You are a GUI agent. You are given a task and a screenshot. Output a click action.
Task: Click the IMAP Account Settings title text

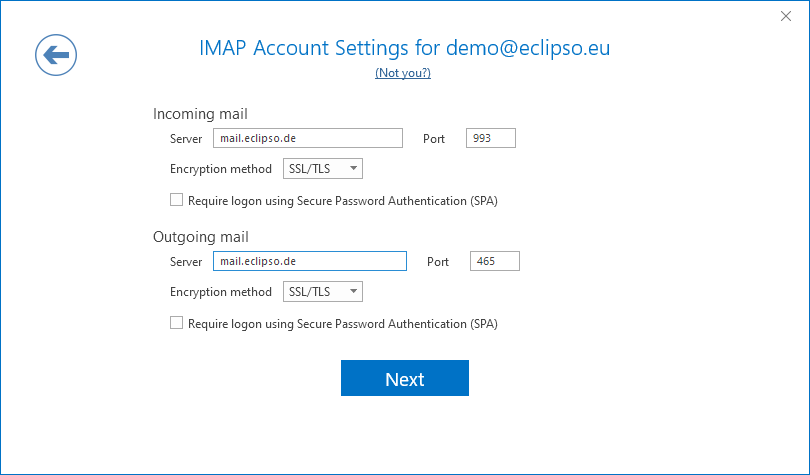click(404, 48)
